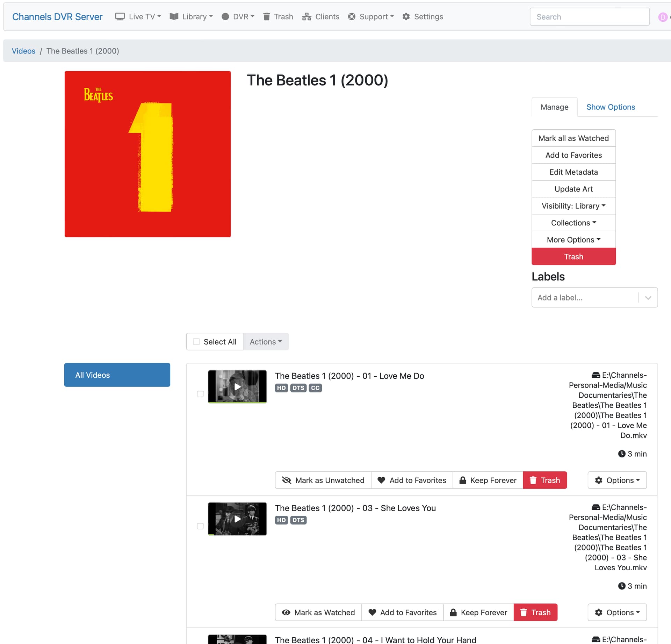Viewport: 671px width, 644px height.
Task: Tick the checkbox beside Love Me Do
Action: pos(200,394)
